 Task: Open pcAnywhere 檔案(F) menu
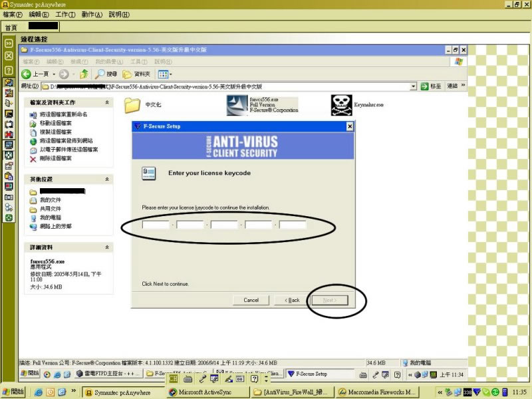point(13,15)
